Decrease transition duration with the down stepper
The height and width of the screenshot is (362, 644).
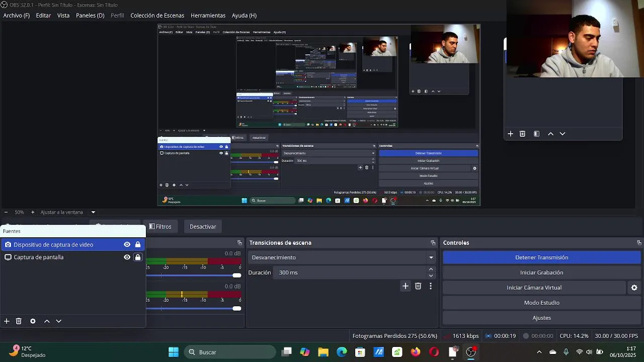pos(431,276)
